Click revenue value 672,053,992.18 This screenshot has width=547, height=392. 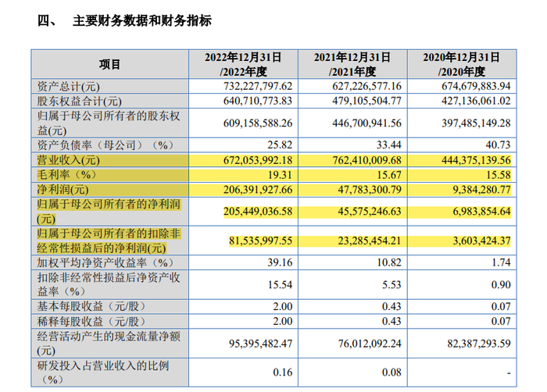click(258, 160)
